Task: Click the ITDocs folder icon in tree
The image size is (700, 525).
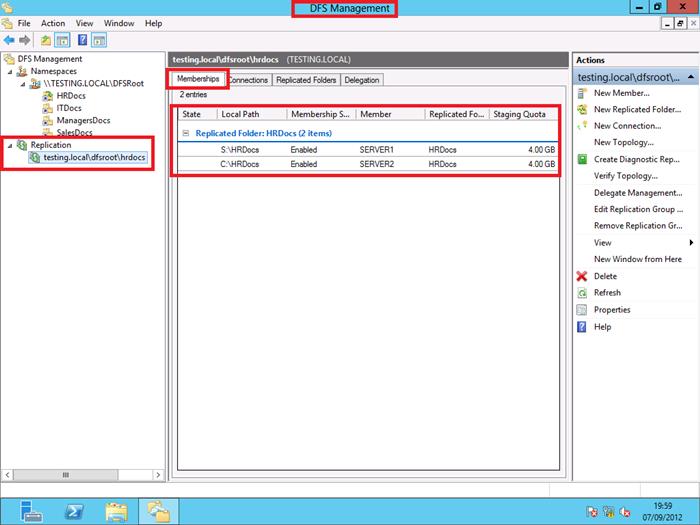Action: point(48,108)
